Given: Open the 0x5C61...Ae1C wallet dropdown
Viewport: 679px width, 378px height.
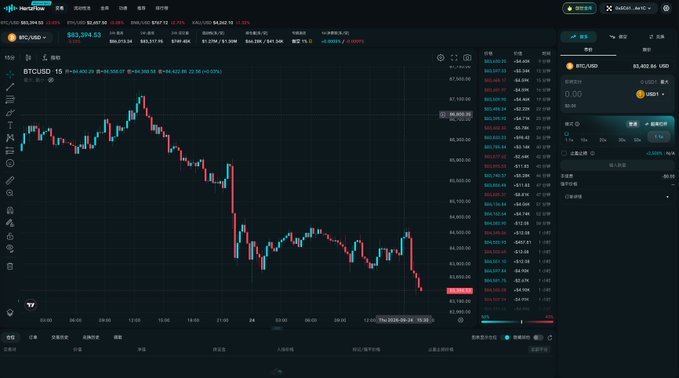Looking at the screenshot, I should (x=629, y=8).
